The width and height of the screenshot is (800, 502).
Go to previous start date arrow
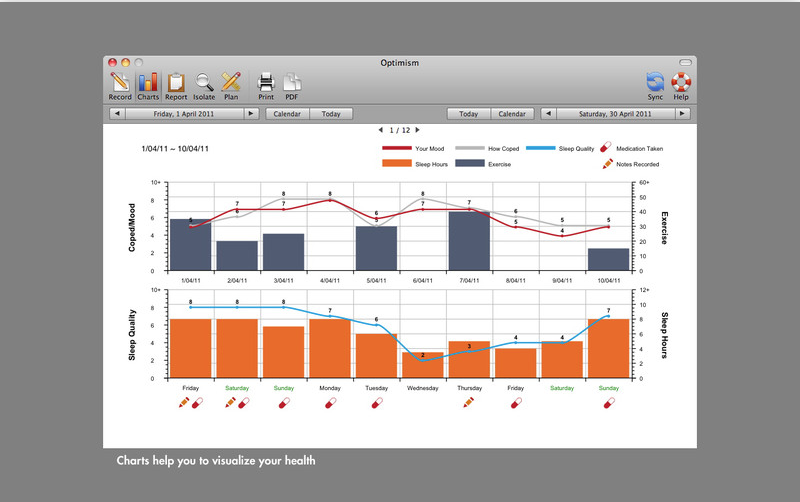click(x=117, y=114)
